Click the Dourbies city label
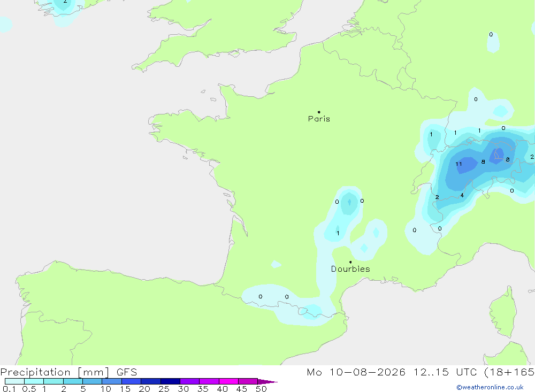 pos(350,269)
